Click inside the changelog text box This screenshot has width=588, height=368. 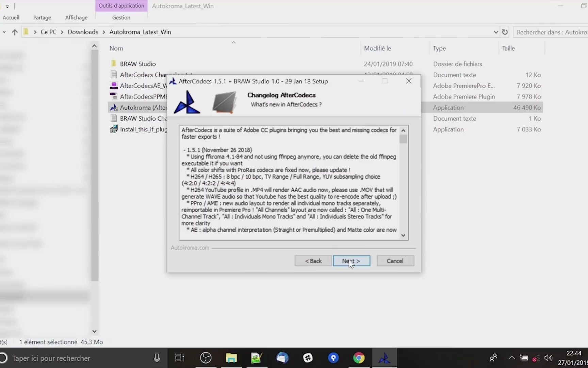tap(289, 183)
